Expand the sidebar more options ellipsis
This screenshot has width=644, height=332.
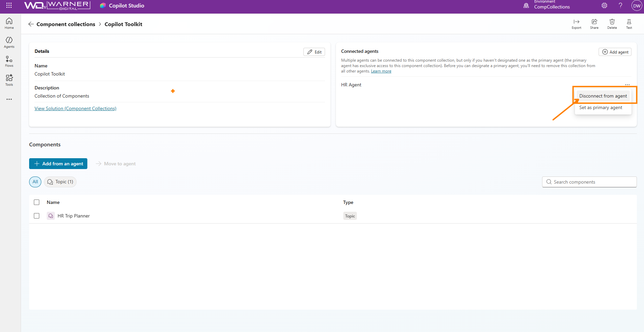pyautogui.click(x=9, y=99)
